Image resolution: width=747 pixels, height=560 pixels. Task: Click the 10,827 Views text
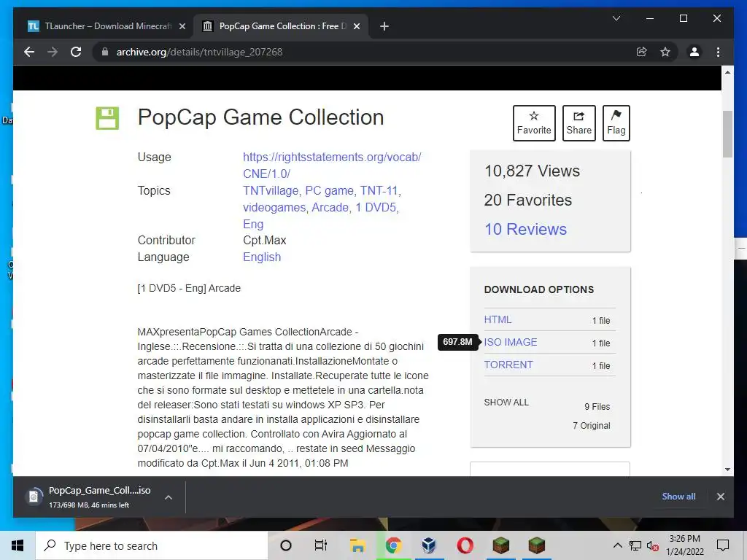point(532,171)
